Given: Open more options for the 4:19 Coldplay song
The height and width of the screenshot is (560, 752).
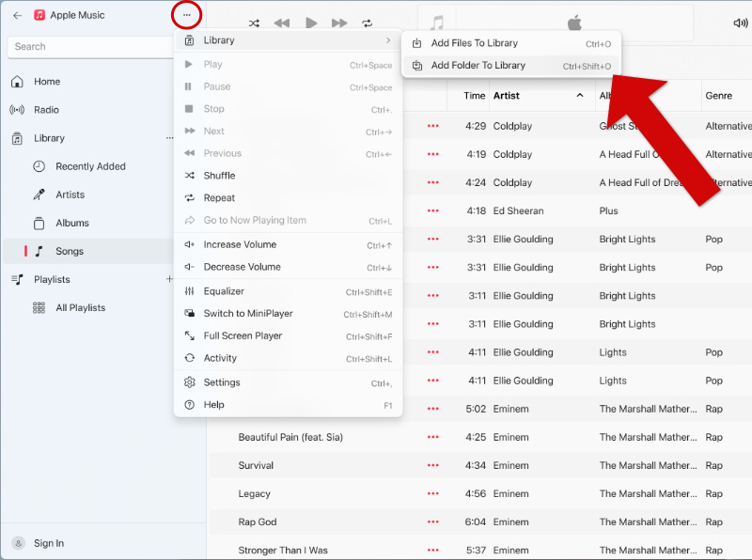Looking at the screenshot, I should click(433, 154).
